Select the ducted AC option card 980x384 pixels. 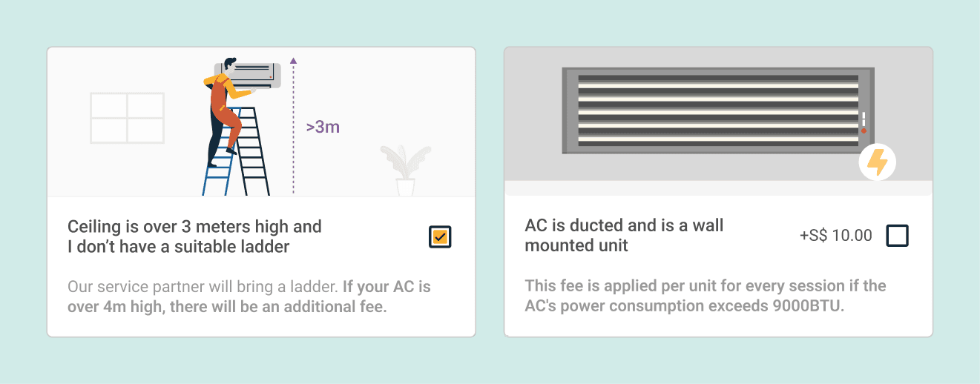[x=718, y=192]
